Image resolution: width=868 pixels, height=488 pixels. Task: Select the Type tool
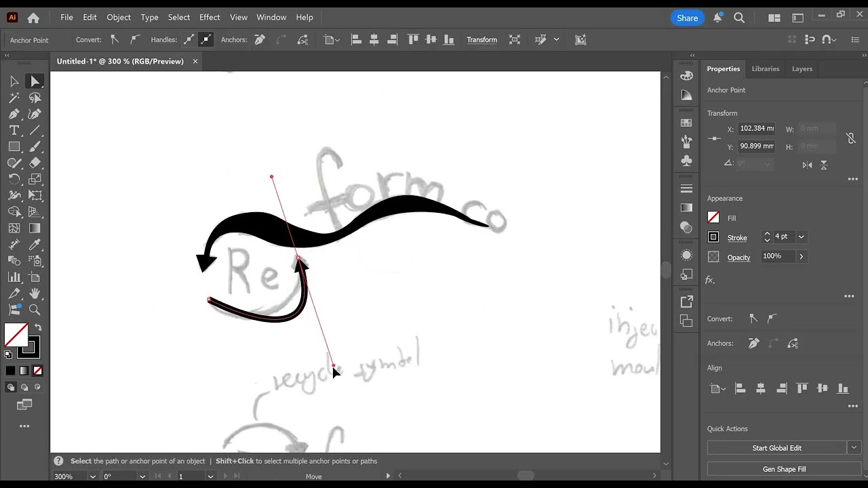coord(14,130)
